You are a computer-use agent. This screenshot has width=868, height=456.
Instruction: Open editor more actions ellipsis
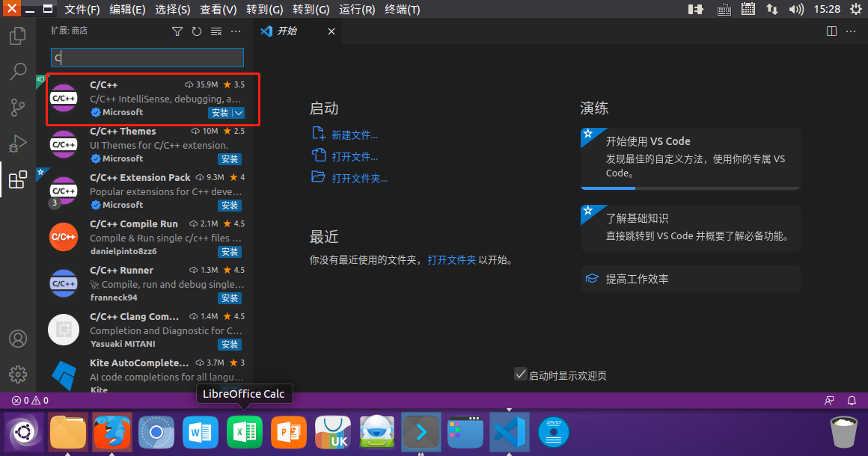[851, 31]
